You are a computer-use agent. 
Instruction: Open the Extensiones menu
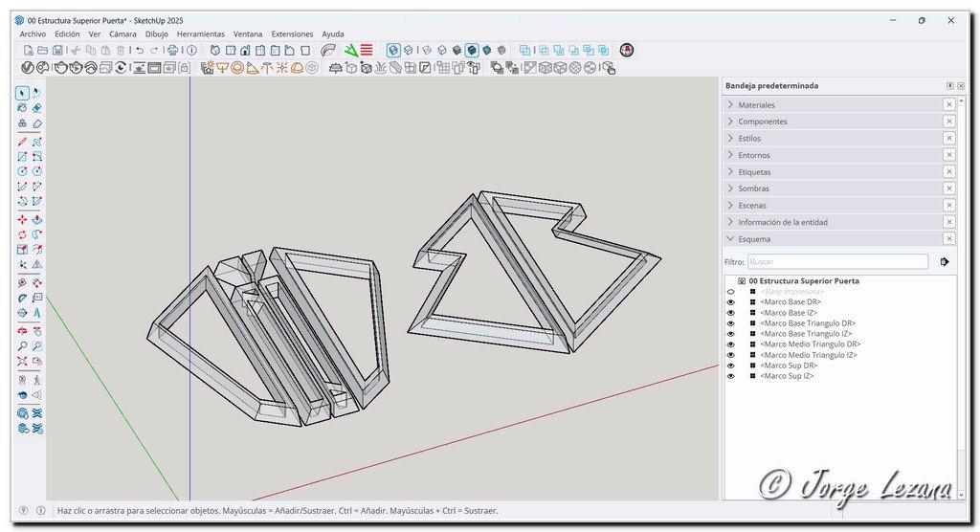292,33
